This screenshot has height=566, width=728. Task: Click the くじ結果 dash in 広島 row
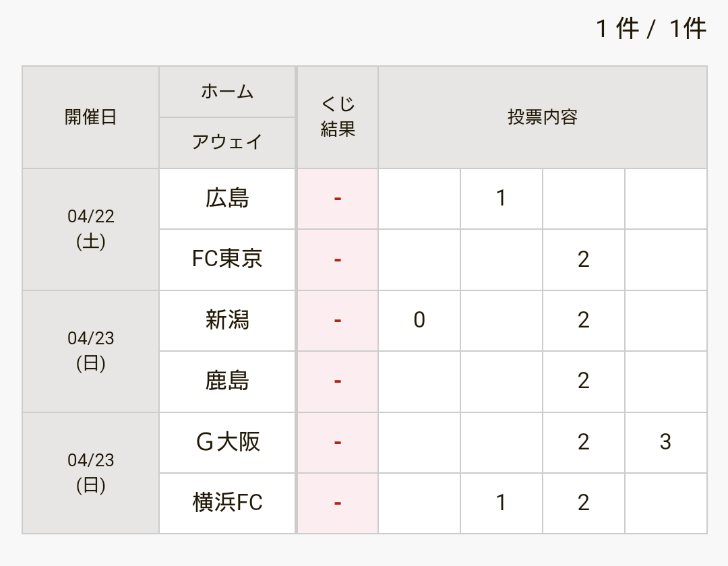point(338,198)
